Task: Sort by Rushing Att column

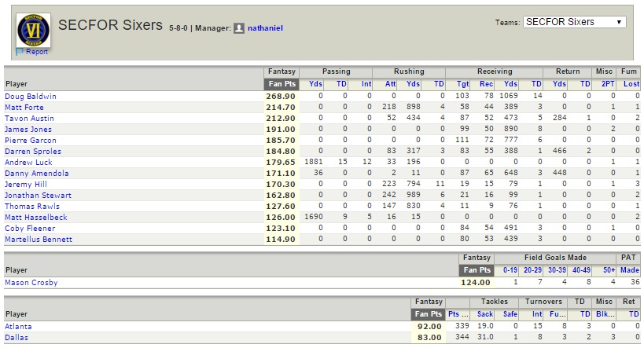Action: coord(390,84)
